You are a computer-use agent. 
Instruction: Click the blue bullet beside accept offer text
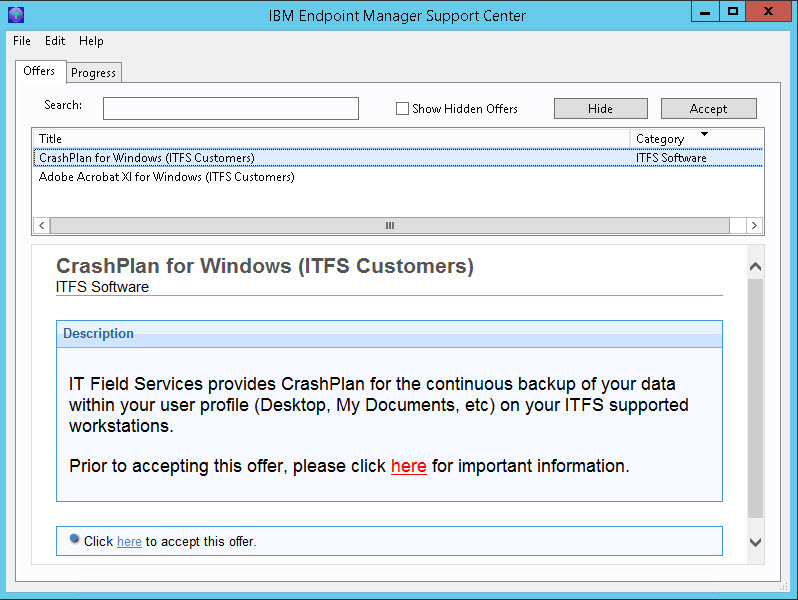tap(74, 538)
